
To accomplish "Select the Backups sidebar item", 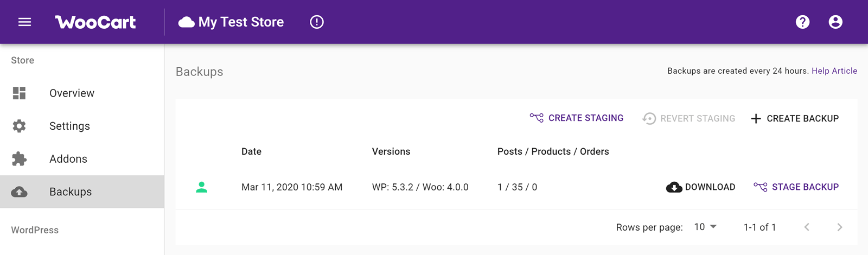I will click(x=82, y=192).
